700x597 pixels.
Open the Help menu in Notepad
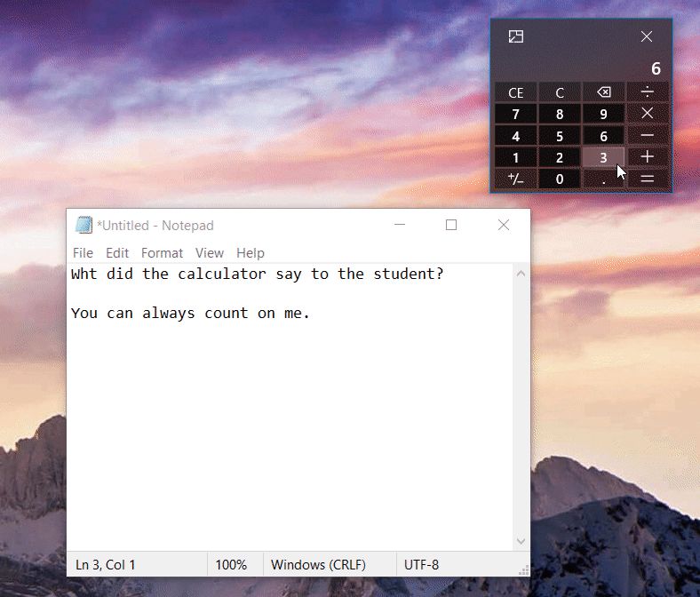[251, 253]
